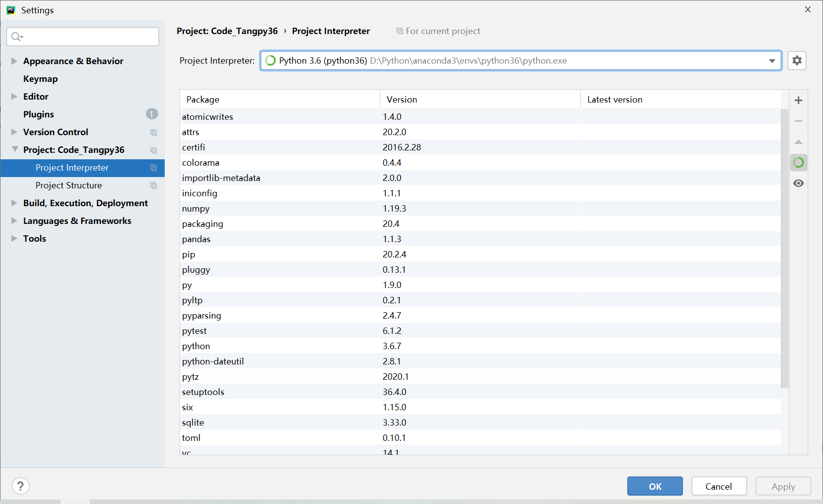Viewport: 823px width, 504px height.
Task: Select the iniconfig package row
Action: point(481,193)
